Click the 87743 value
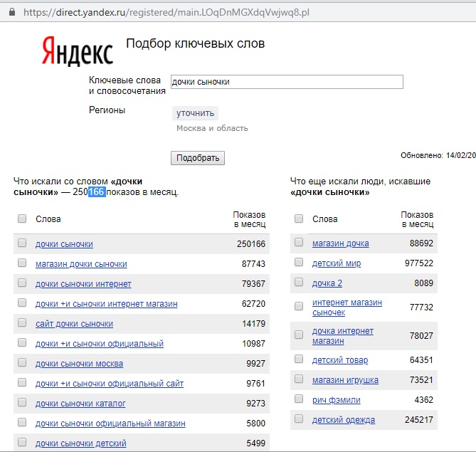 tap(253, 264)
